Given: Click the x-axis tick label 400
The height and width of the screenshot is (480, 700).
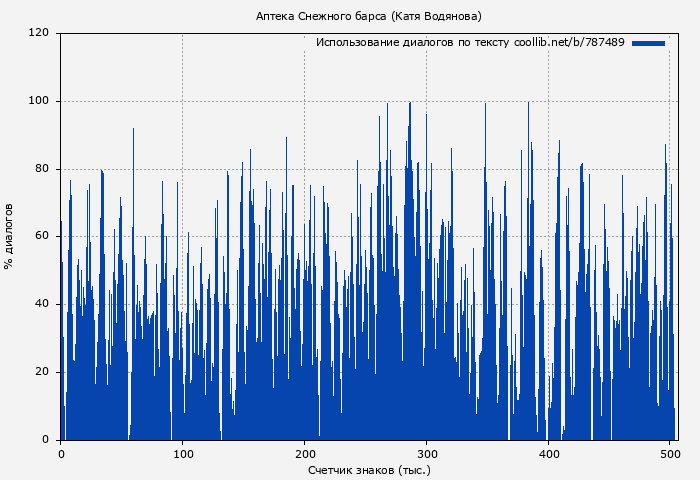Looking at the screenshot, I should [549, 454].
